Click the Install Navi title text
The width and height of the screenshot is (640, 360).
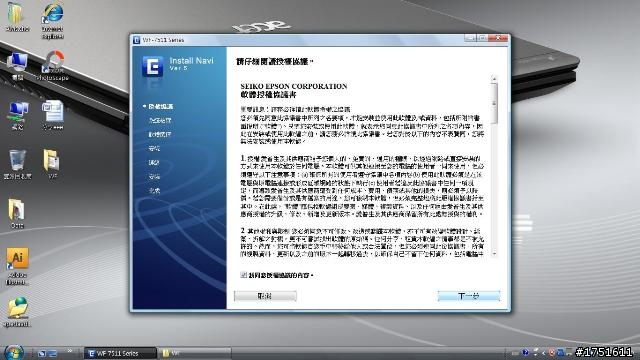191,60
